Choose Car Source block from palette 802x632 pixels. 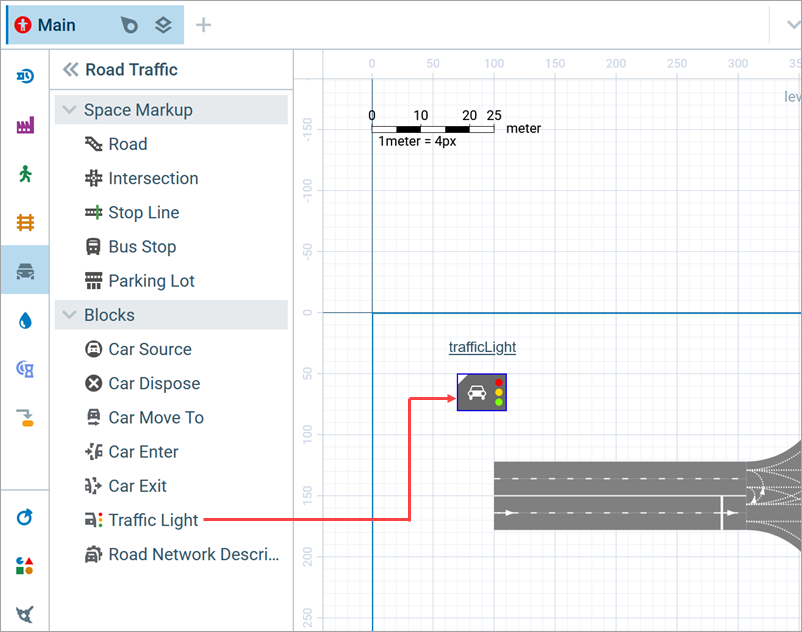click(149, 349)
